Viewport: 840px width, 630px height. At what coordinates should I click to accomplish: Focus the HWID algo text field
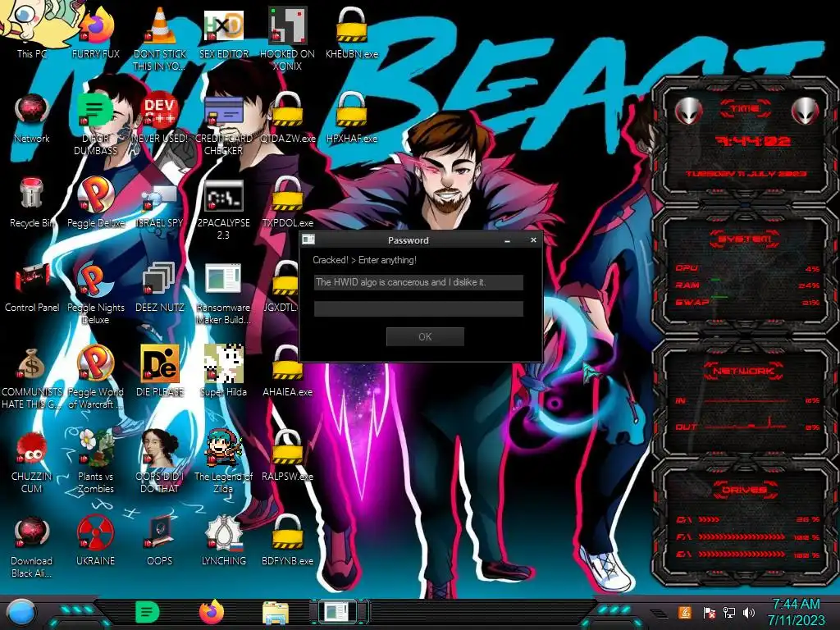[x=418, y=282]
